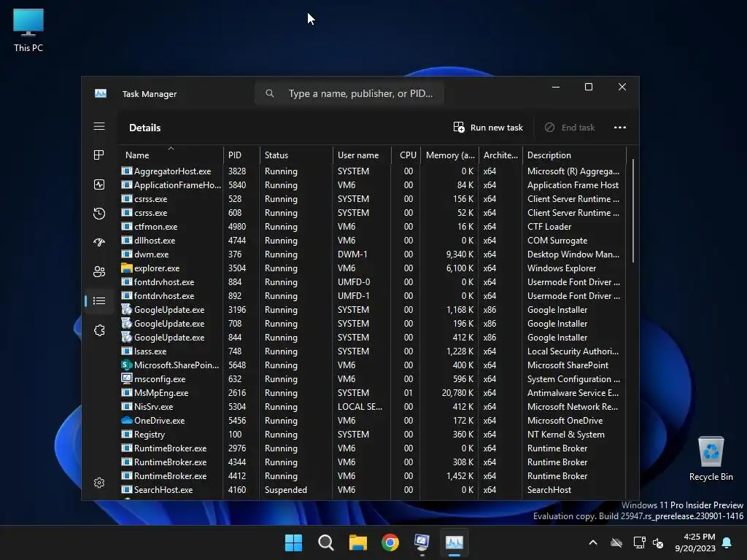The width and height of the screenshot is (747, 560).
Task: Sort by Architecture column header
Action: coord(500,155)
